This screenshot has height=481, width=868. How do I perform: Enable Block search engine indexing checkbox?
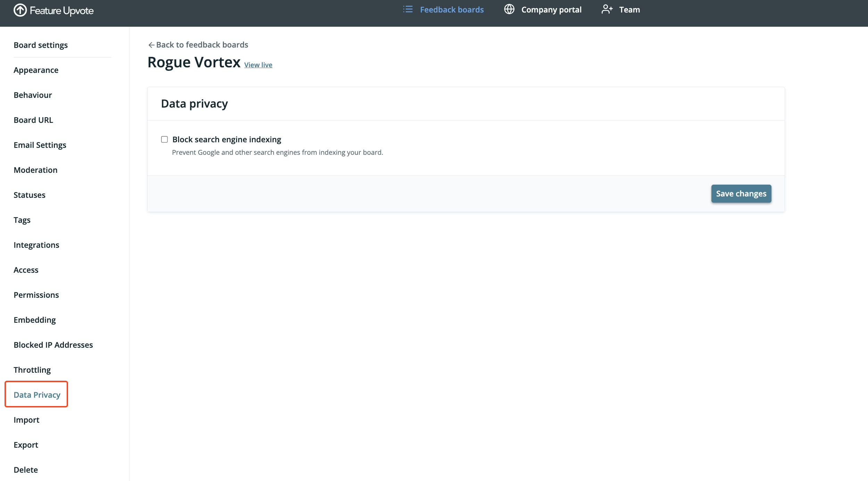pos(165,140)
